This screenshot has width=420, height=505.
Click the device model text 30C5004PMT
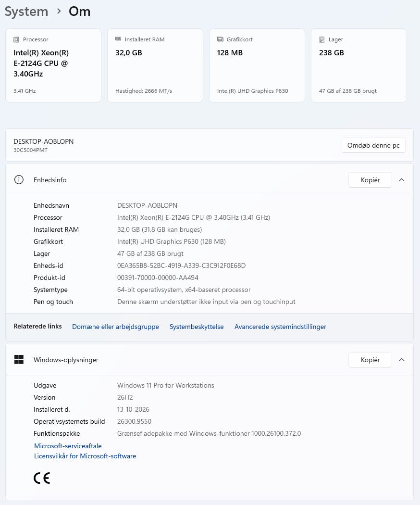point(31,150)
